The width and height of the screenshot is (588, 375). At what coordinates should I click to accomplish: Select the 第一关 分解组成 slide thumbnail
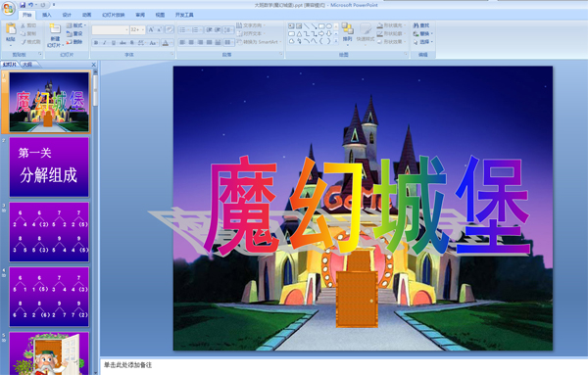pos(49,167)
